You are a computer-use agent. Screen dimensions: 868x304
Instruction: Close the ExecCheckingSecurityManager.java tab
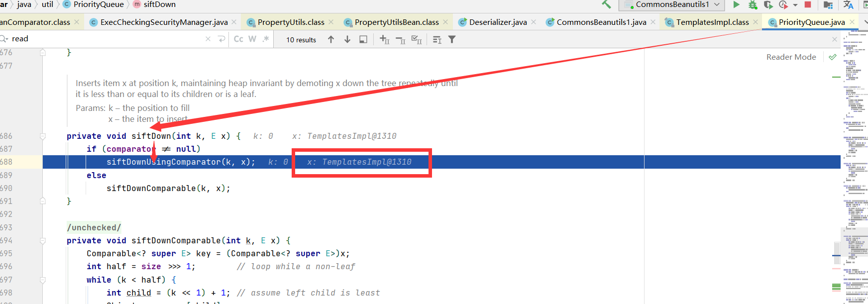tap(234, 22)
